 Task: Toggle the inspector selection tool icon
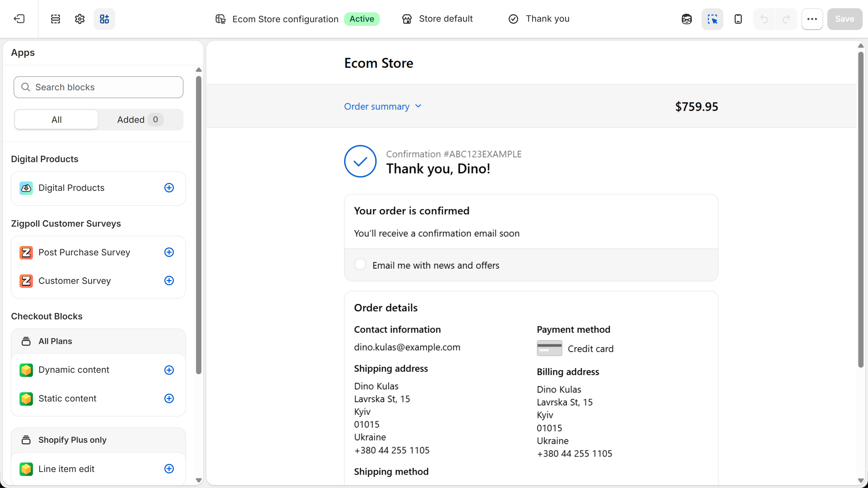[712, 19]
